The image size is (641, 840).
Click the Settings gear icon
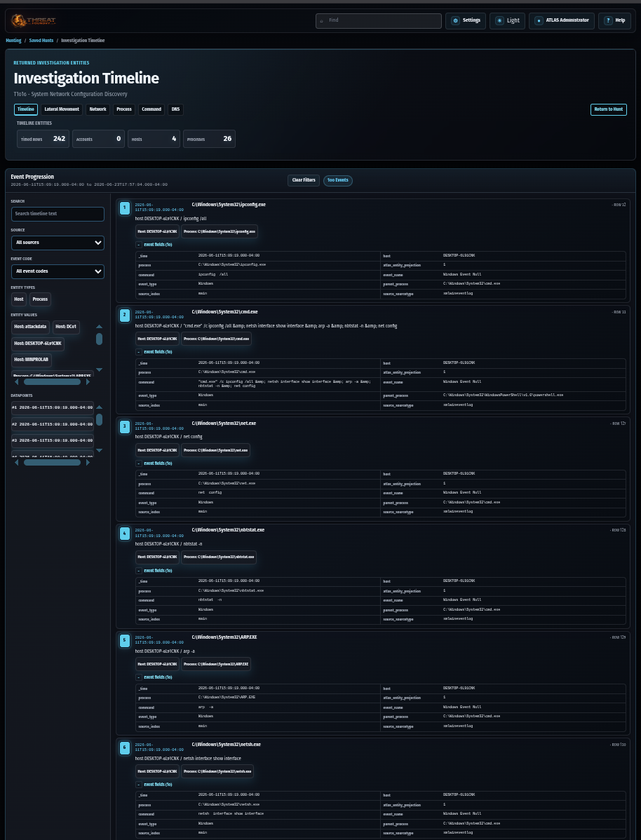(456, 20)
